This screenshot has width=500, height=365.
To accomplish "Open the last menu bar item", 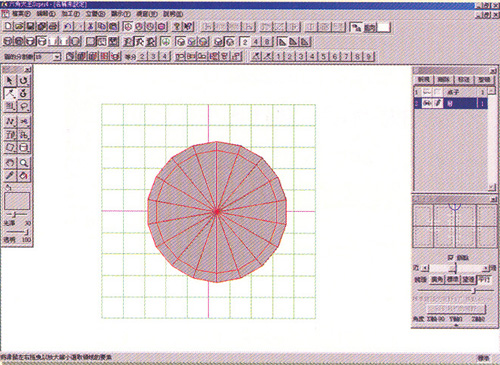I will pos(173,14).
